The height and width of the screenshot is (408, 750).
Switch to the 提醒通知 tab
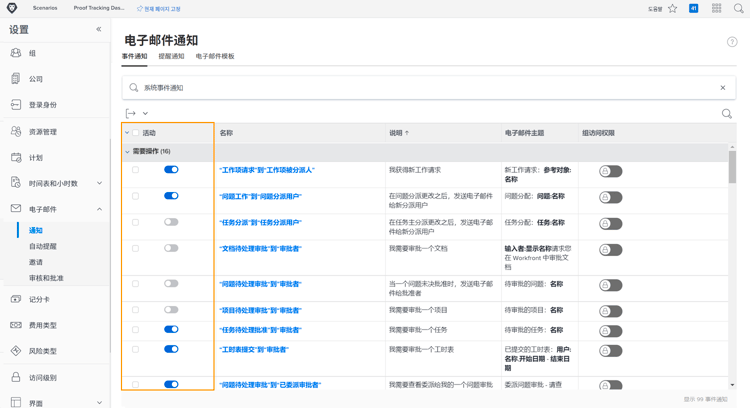click(x=171, y=56)
